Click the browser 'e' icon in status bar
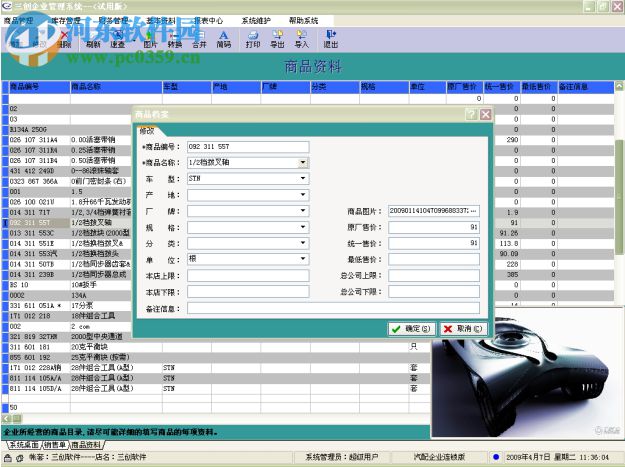 coord(20,458)
